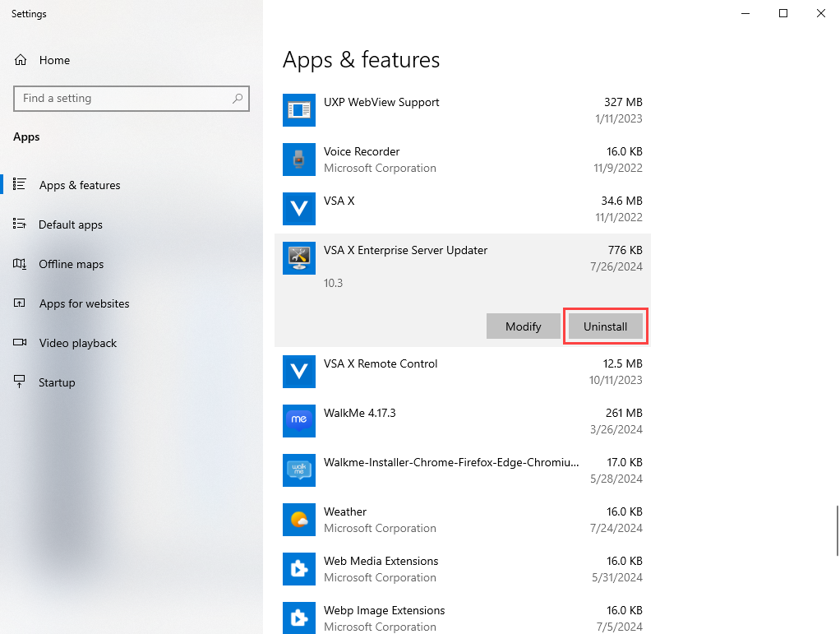The height and width of the screenshot is (634, 840).
Task: Click the vertical scrollbar thumb
Action: point(837,530)
